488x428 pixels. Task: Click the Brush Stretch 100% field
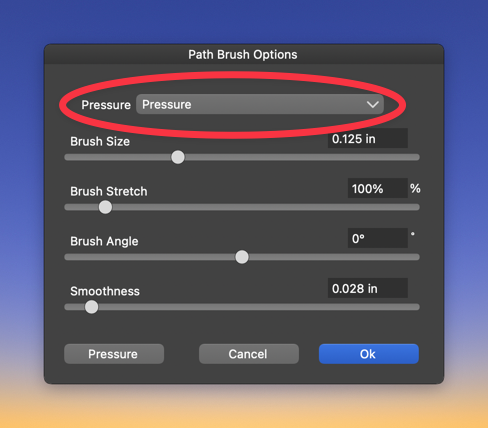pyautogui.click(x=378, y=188)
